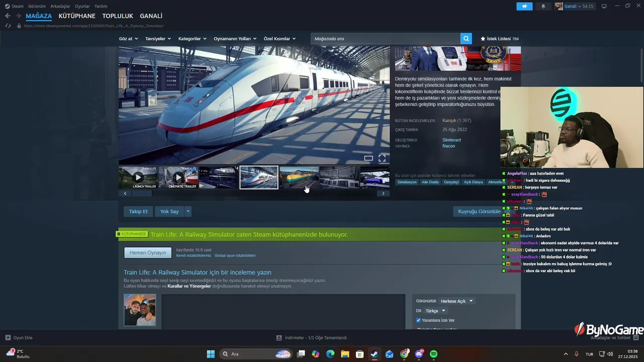Viewport: 644px width, 362px height.
Task: Open Kendi istatistikleriniz link
Action: coord(194,255)
